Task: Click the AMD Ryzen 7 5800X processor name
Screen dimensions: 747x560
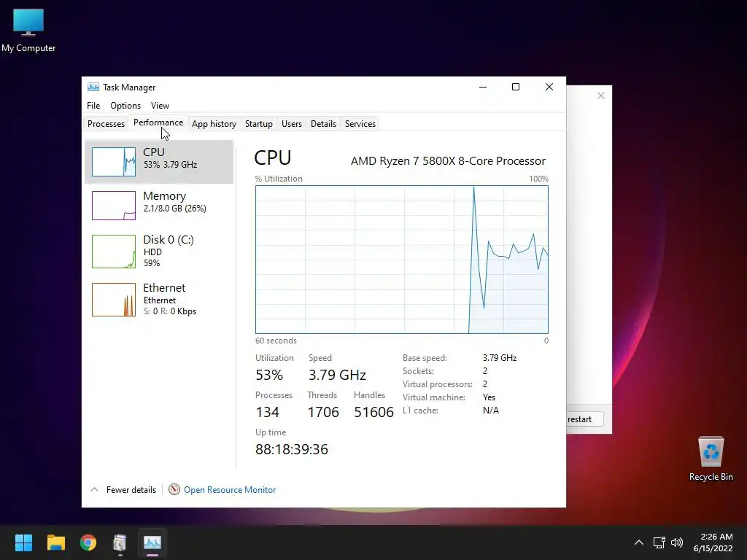Action: tap(448, 161)
